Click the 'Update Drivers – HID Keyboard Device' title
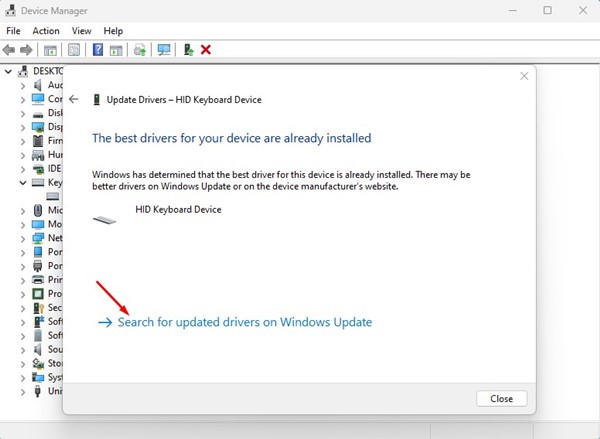The height and width of the screenshot is (439, 600). (184, 100)
